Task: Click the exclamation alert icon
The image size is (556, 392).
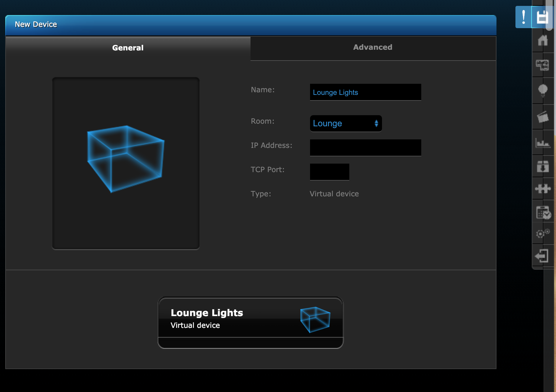Action: pyautogui.click(x=523, y=17)
